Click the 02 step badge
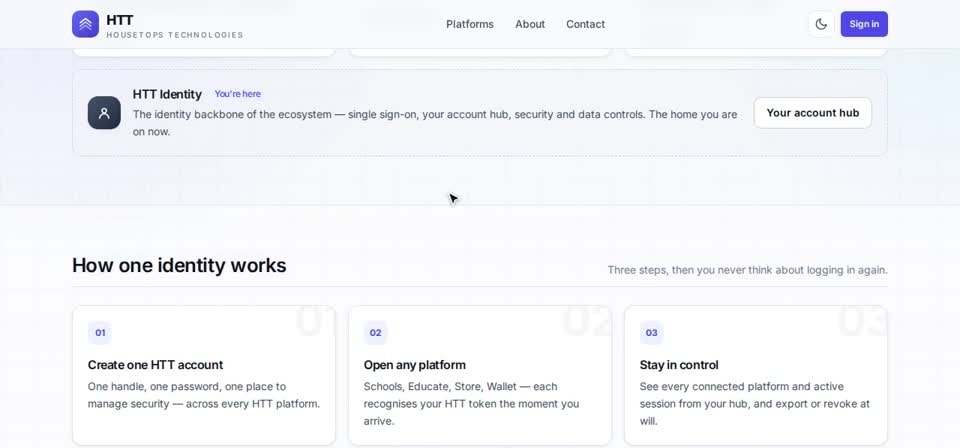Viewport: 960px width, 448px height. point(375,333)
